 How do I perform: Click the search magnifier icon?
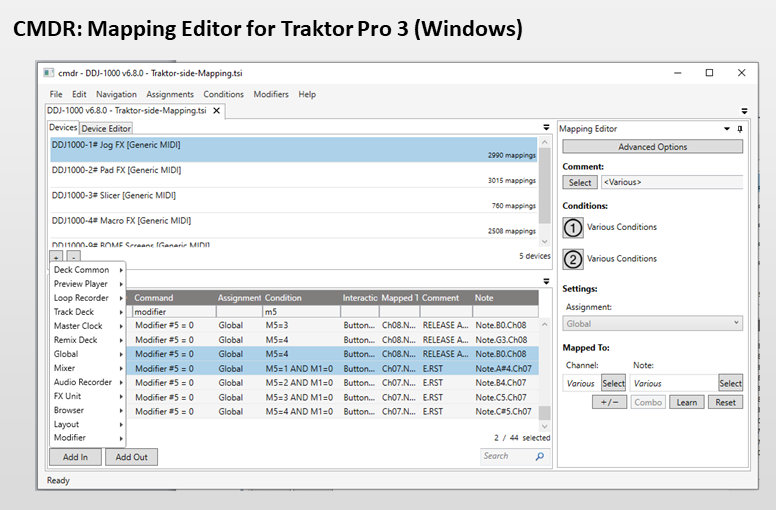[539, 456]
